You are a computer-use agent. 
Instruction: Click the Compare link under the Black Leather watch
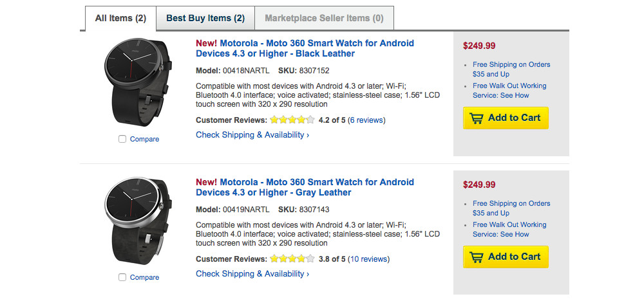[x=144, y=139]
